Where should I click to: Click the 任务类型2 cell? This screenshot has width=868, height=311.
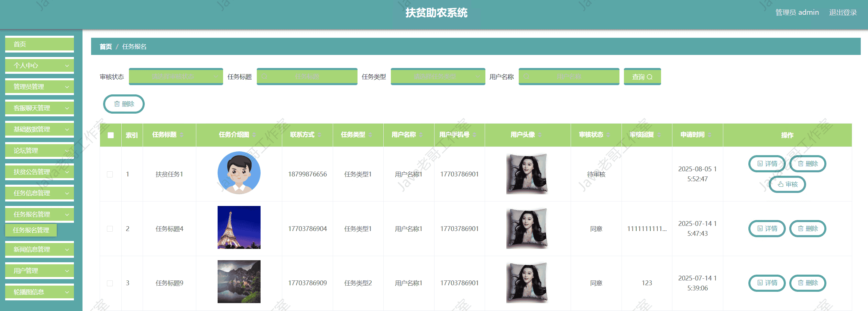pos(358,283)
